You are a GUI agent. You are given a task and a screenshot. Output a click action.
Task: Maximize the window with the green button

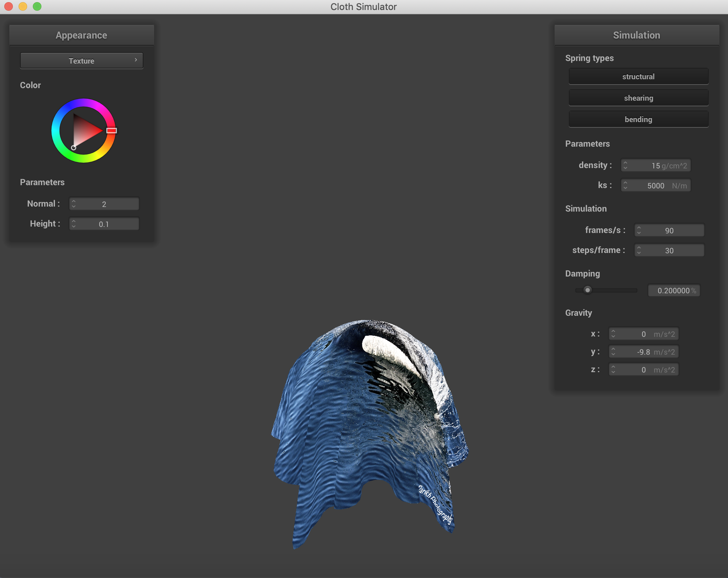[x=37, y=6]
